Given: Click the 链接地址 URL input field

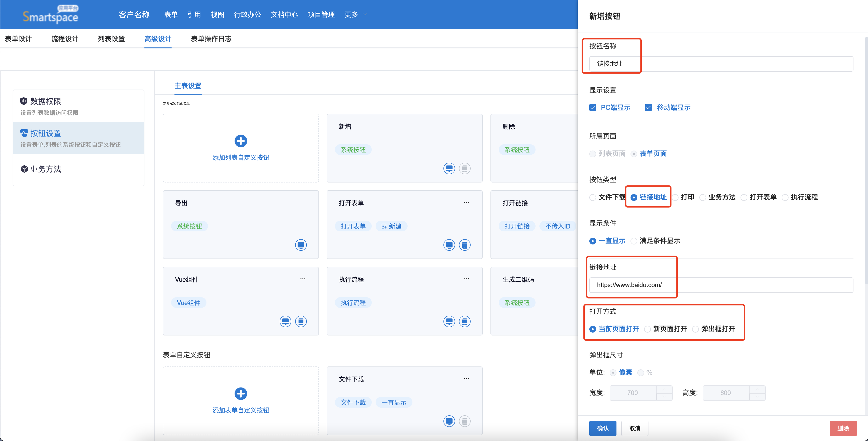Looking at the screenshot, I should click(721, 285).
